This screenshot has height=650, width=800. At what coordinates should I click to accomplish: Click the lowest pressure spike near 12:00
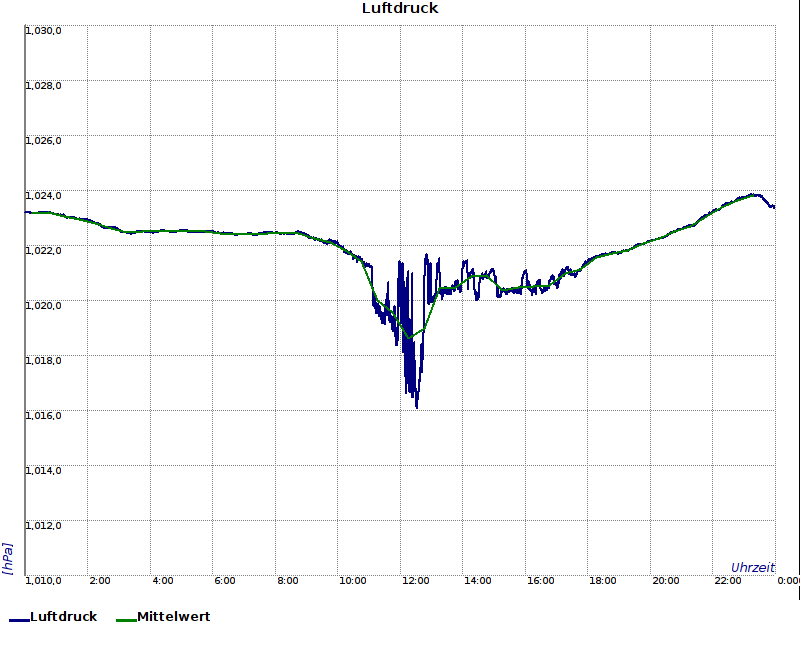pyautogui.click(x=417, y=407)
